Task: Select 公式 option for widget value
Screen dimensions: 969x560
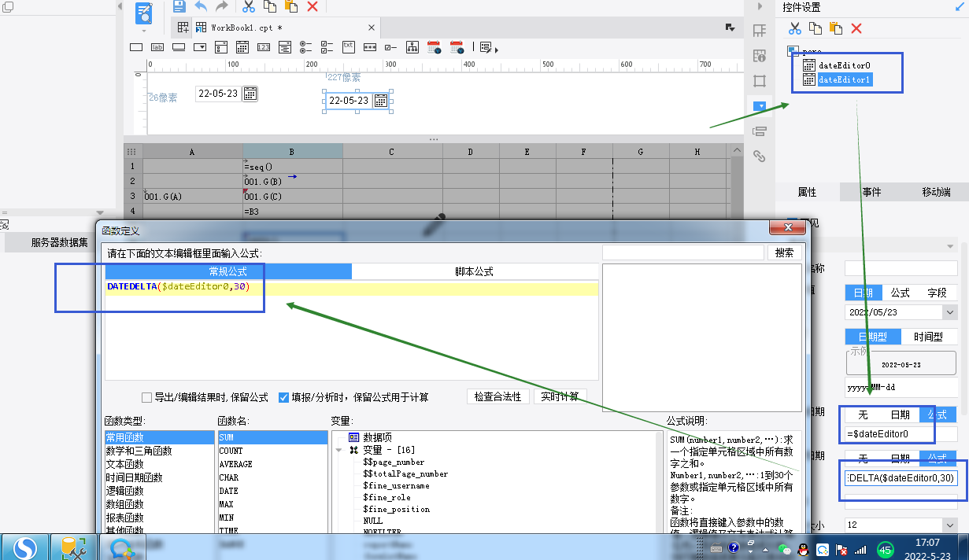Action: pos(901,293)
